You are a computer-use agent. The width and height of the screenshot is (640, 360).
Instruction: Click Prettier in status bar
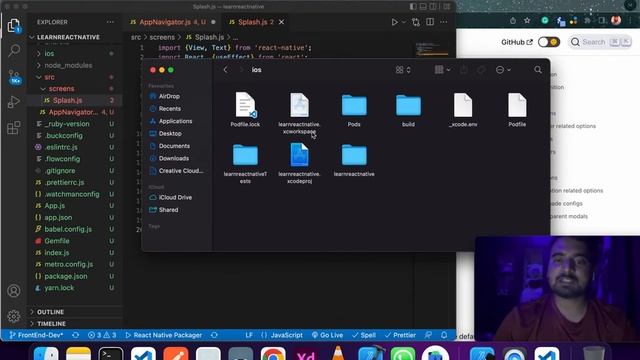pyautogui.click(x=400, y=335)
